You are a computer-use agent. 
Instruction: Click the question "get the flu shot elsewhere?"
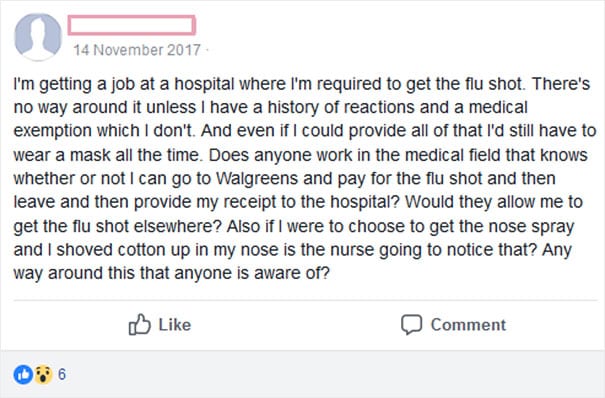click(x=118, y=226)
